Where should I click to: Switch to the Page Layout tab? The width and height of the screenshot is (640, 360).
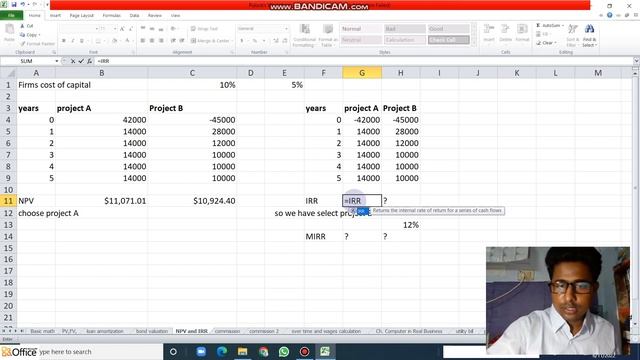point(82,16)
